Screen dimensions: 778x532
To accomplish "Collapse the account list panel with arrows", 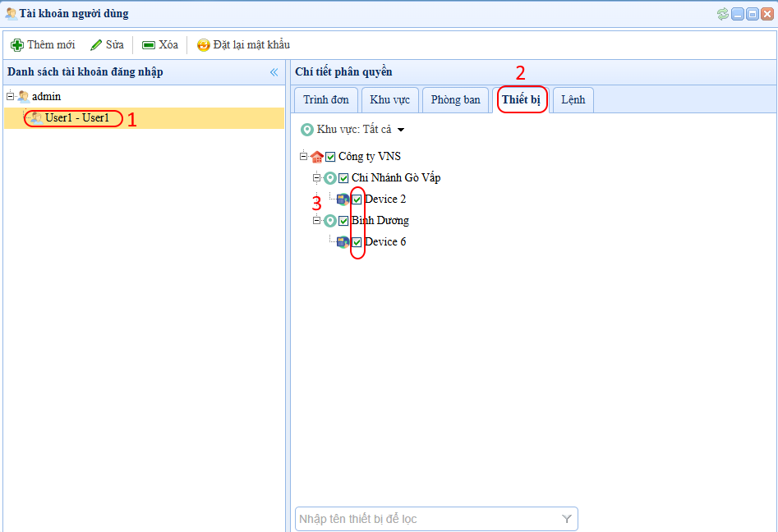I will click(274, 72).
